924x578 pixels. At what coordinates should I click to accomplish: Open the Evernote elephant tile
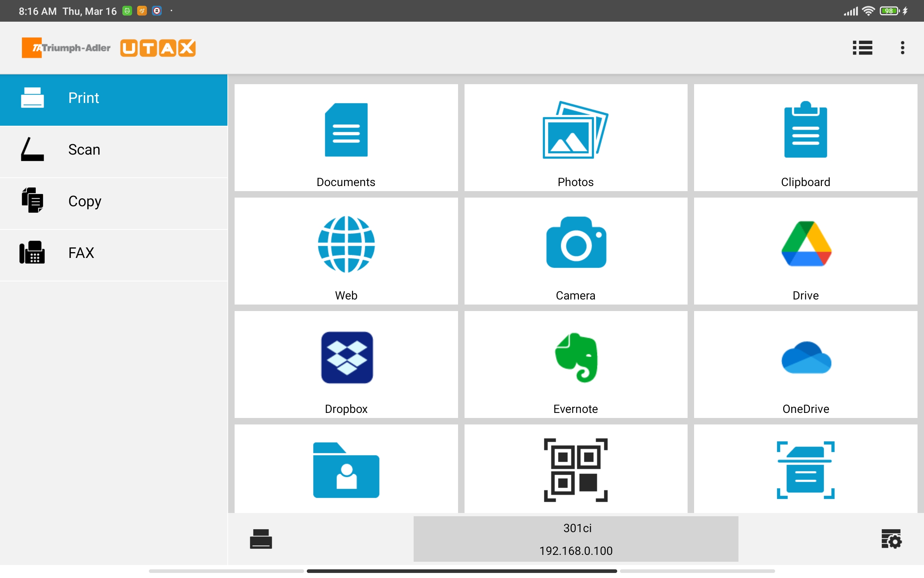click(x=576, y=365)
